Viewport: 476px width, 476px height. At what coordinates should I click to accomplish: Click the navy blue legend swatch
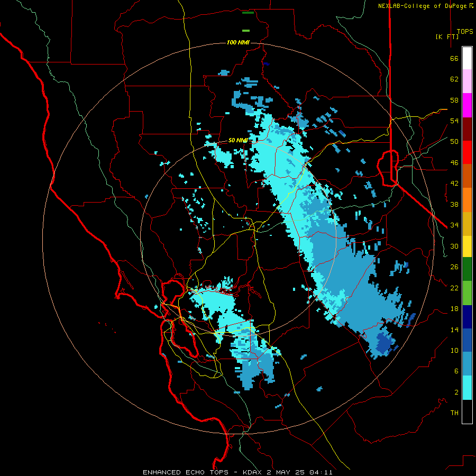[467, 317]
